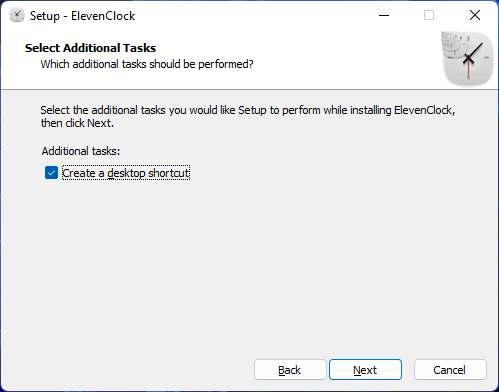Click the black clock hands on the logo

pyautogui.click(x=473, y=54)
